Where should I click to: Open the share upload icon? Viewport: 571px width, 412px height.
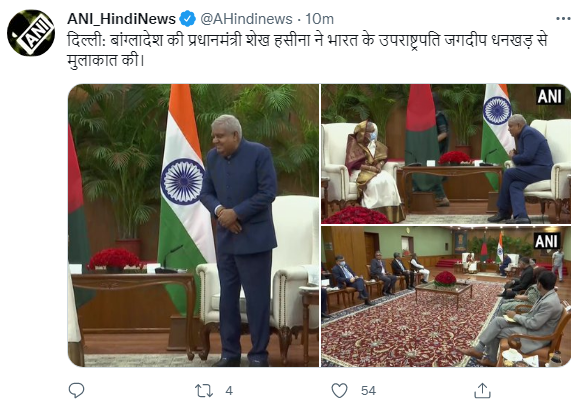click(483, 391)
